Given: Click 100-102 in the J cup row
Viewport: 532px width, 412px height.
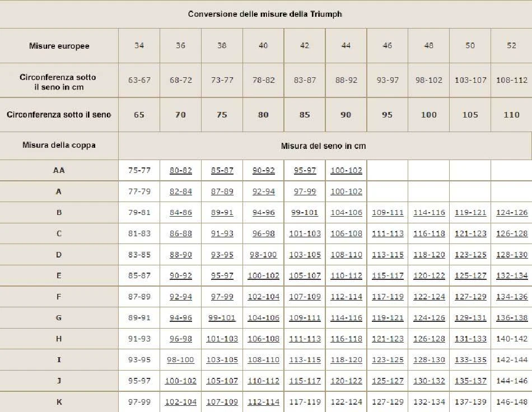Looking at the screenshot, I should pos(180,381).
